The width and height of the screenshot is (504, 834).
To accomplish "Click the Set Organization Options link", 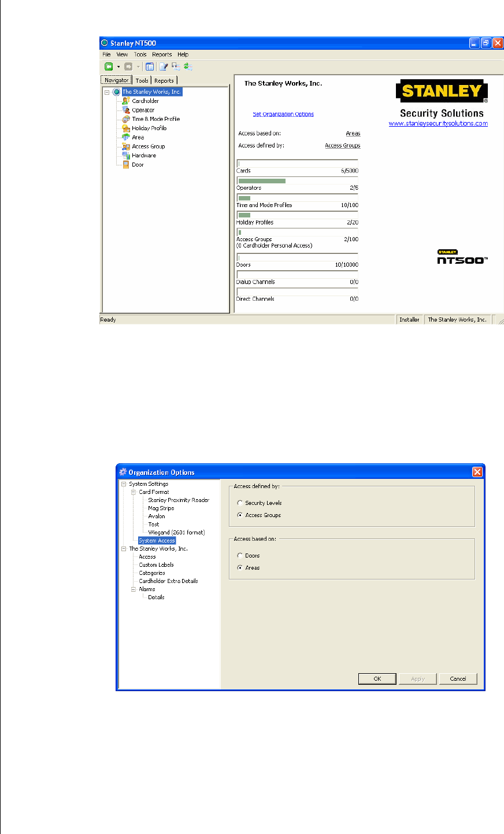I will click(x=283, y=115).
